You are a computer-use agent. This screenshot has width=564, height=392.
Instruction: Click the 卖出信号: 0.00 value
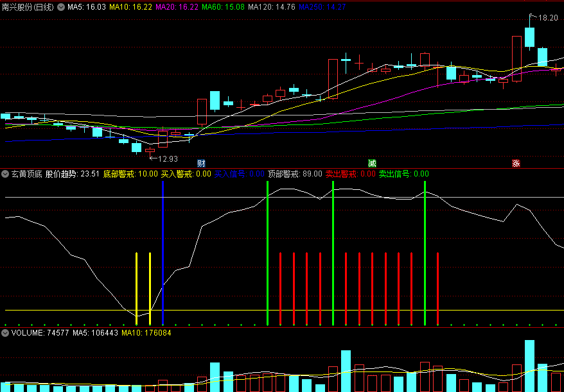point(403,175)
